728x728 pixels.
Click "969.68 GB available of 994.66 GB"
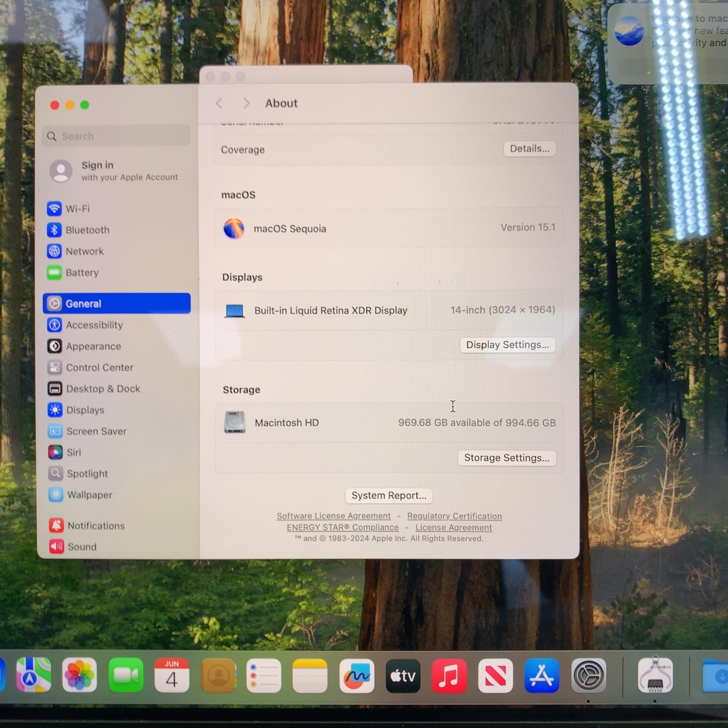[477, 423]
